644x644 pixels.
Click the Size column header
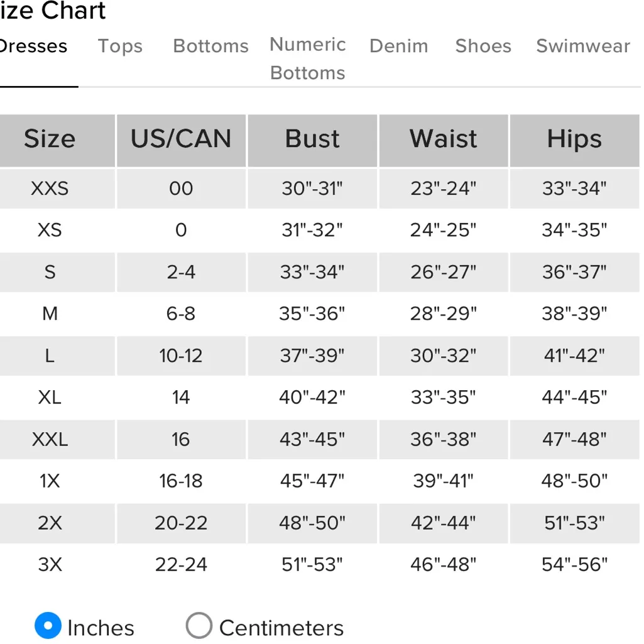(50, 139)
